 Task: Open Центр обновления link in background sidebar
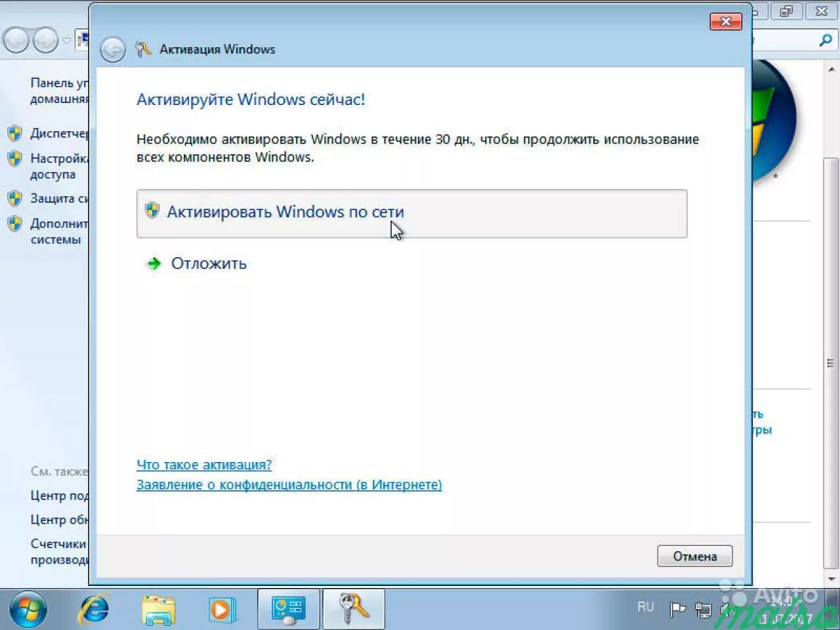point(59,519)
